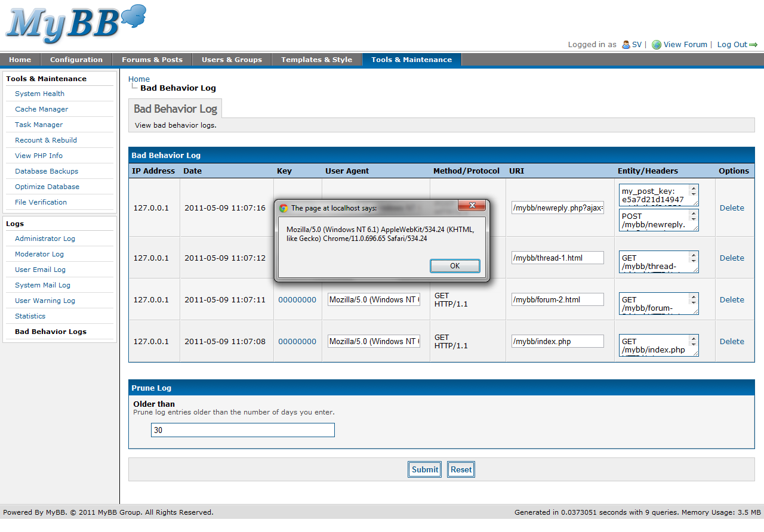Screen dimensions: 764x532
Task: Open the Configuration tab
Action: pyautogui.click(x=76, y=60)
